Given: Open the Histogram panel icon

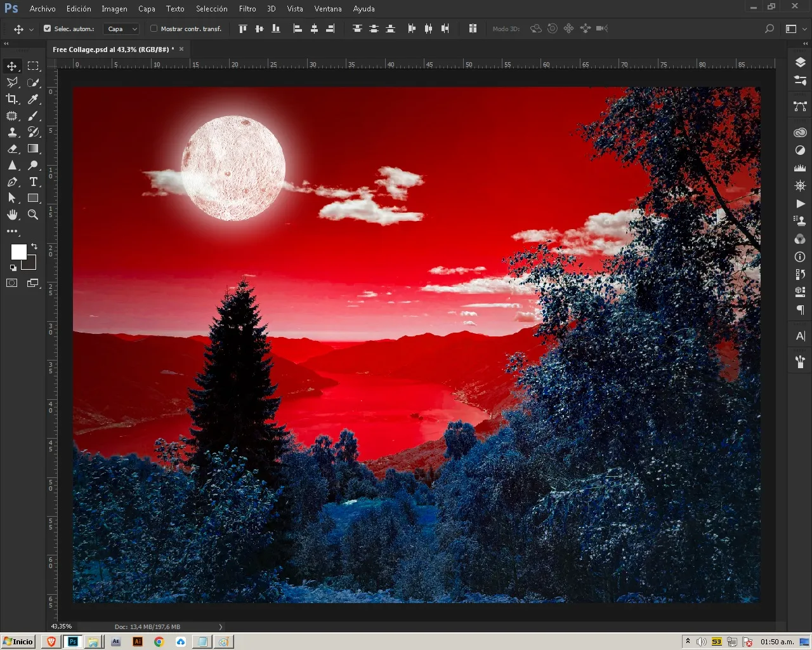Looking at the screenshot, I should click(800, 168).
